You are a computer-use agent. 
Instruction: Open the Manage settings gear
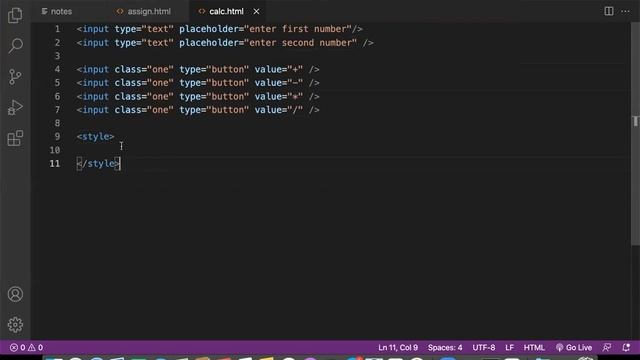pos(15,324)
